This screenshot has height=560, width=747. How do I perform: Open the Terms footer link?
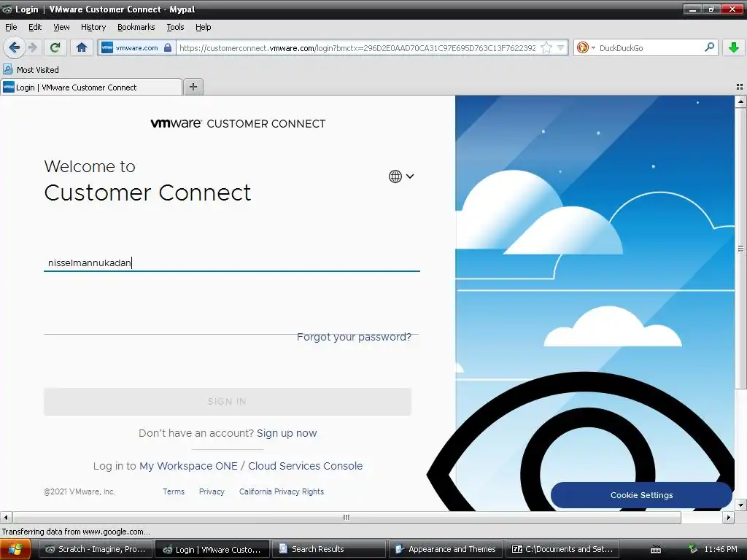[174, 491]
